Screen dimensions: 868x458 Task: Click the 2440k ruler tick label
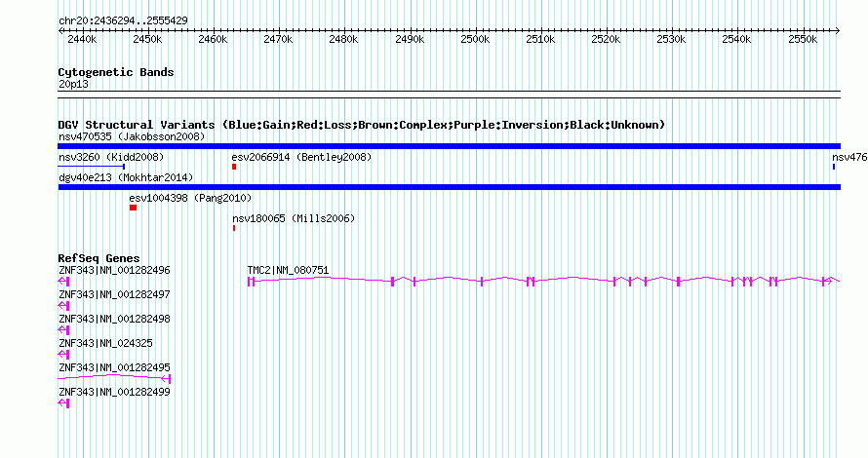(x=82, y=39)
